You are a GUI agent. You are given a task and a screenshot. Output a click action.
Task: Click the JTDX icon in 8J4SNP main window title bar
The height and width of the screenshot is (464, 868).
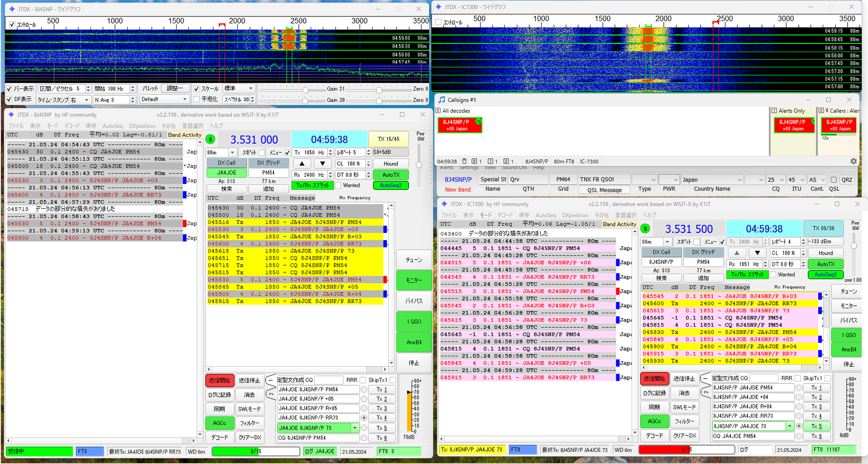click(x=11, y=115)
